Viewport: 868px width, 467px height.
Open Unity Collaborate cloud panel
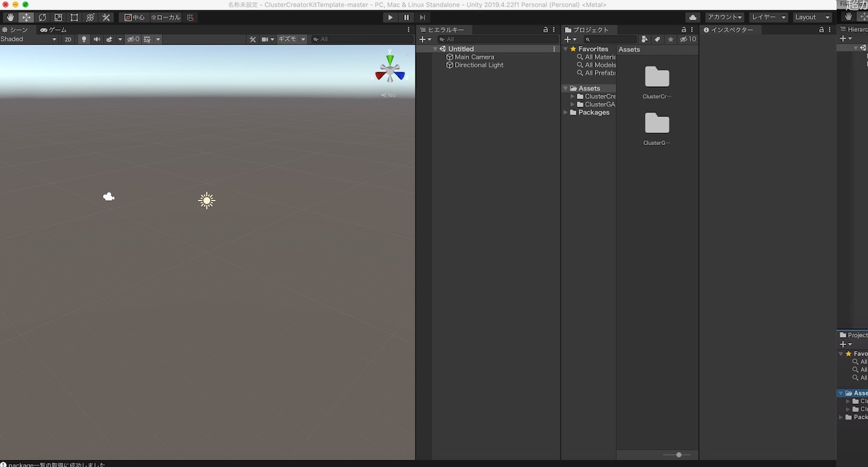point(692,17)
